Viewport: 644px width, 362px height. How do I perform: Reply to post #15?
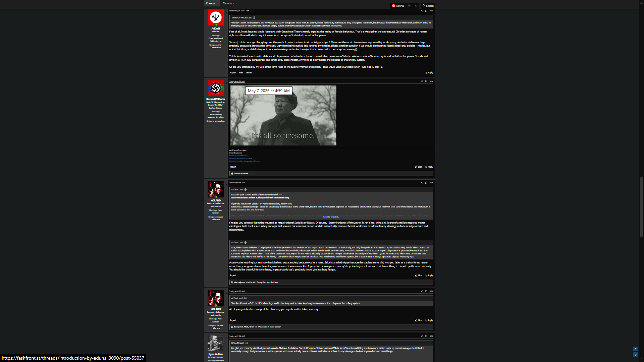coord(429,276)
